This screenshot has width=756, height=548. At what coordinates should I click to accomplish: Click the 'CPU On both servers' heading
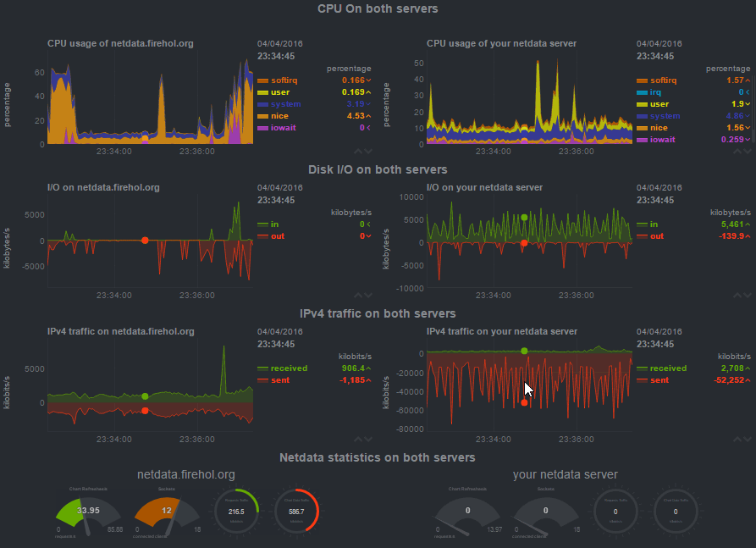pos(378,8)
